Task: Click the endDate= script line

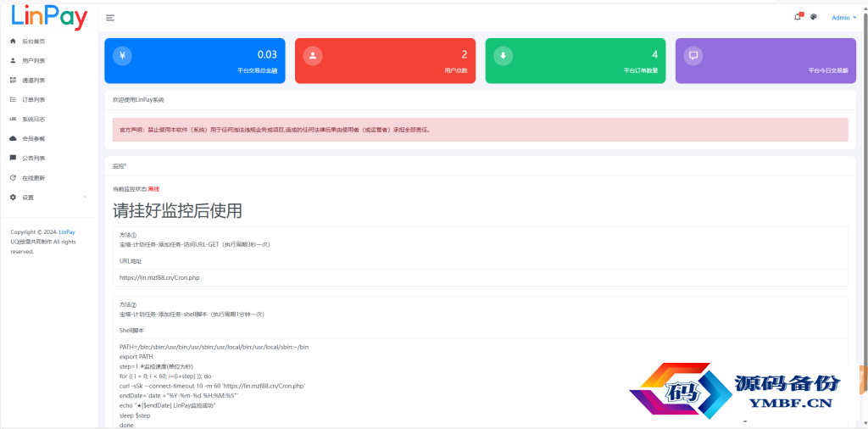Action: point(179,396)
